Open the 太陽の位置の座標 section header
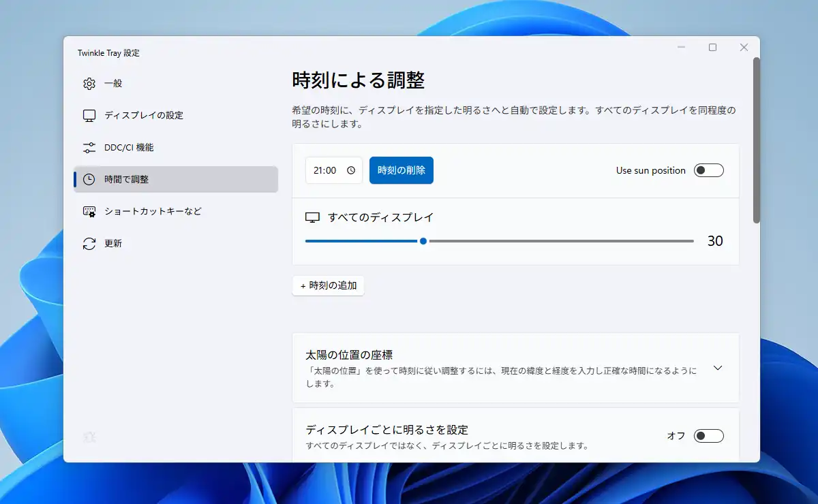Screen dimensions: 818x504 click(x=349, y=355)
